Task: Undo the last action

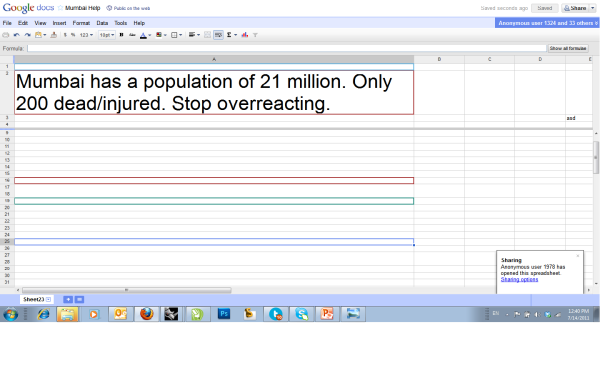Action: (16, 35)
